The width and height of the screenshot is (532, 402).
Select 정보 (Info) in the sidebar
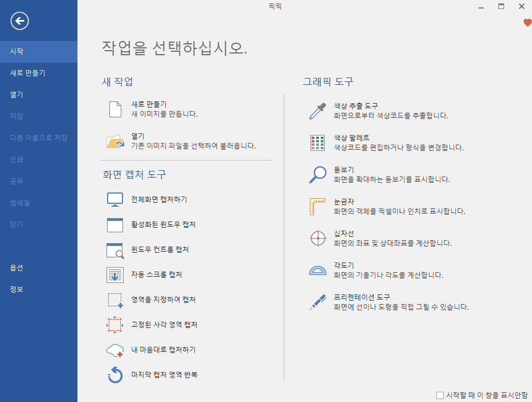coord(17,289)
